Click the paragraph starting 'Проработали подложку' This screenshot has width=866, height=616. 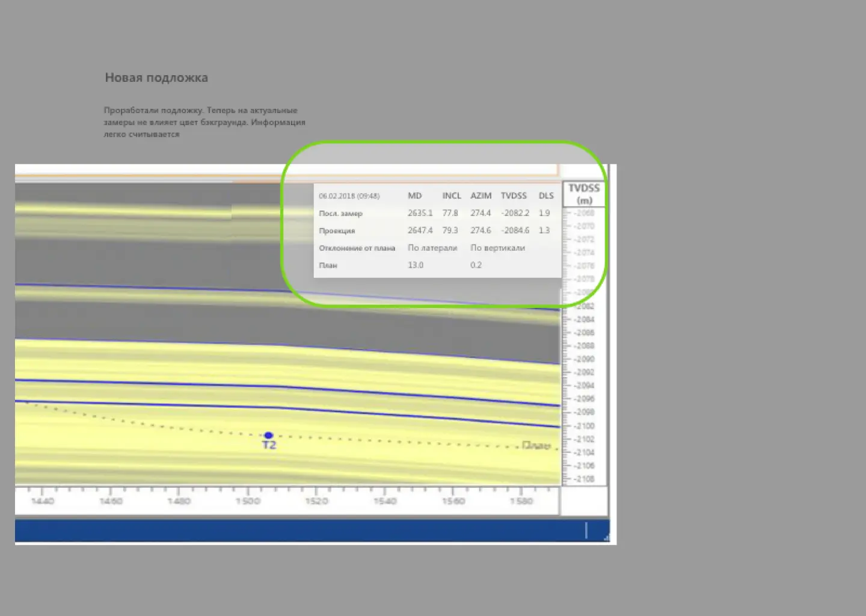(204, 122)
